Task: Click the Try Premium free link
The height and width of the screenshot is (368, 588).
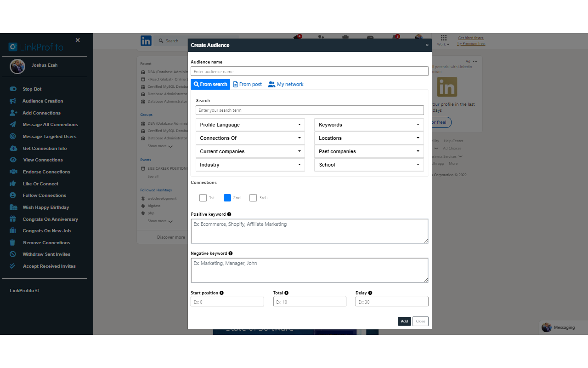Action: (471, 44)
